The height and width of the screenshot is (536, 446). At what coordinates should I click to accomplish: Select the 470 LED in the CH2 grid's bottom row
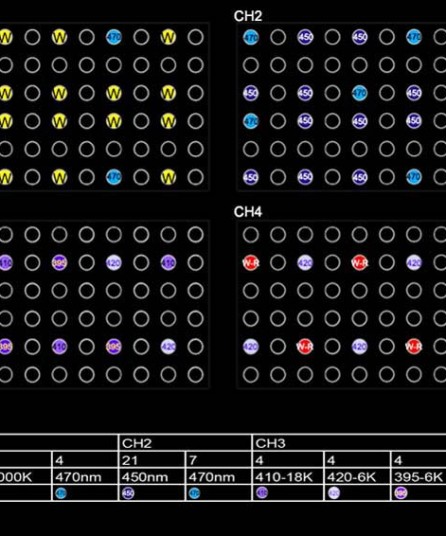(x=414, y=177)
